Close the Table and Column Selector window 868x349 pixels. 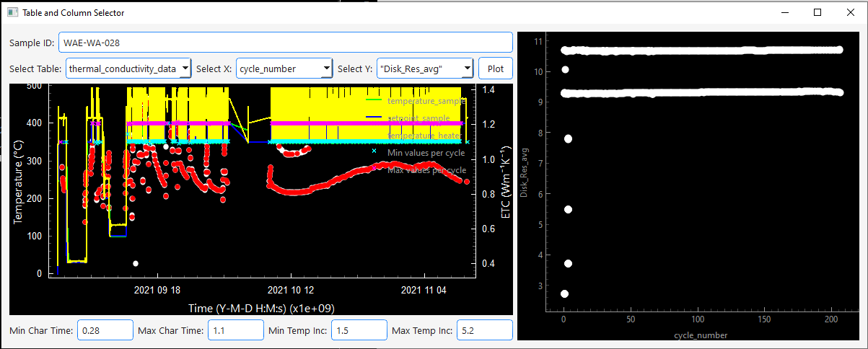[x=851, y=12]
